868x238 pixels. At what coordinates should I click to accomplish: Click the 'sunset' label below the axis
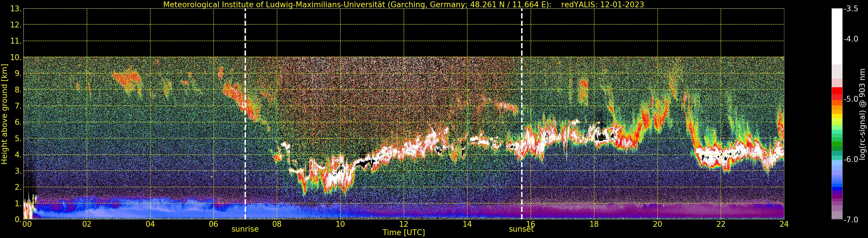(x=521, y=229)
